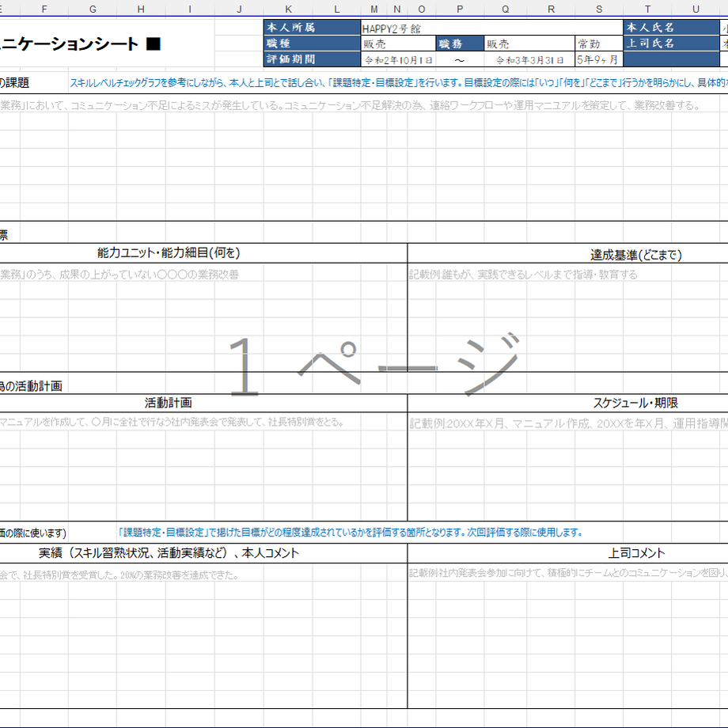Click the 本人所属 label cell
Image resolution: width=728 pixels, height=728 pixels.
click(x=312, y=28)
